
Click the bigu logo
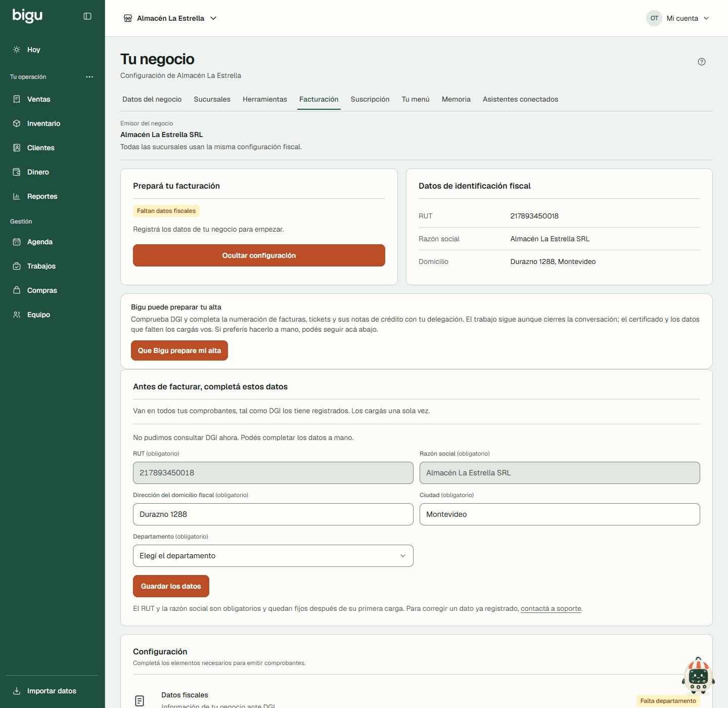point(27,16)
